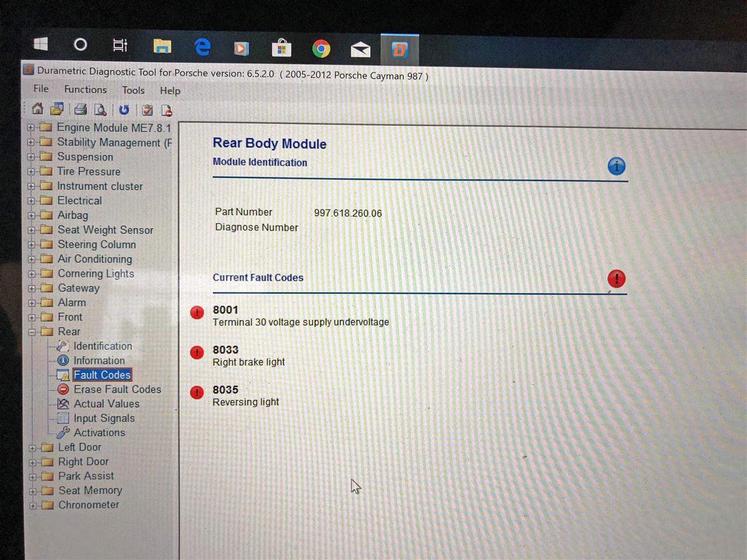Image resolution: width=747 pixels, height=560 pixels.
Task: Expand the Engine Module ME7.8.1 node
Action: [x=31, y=127]
